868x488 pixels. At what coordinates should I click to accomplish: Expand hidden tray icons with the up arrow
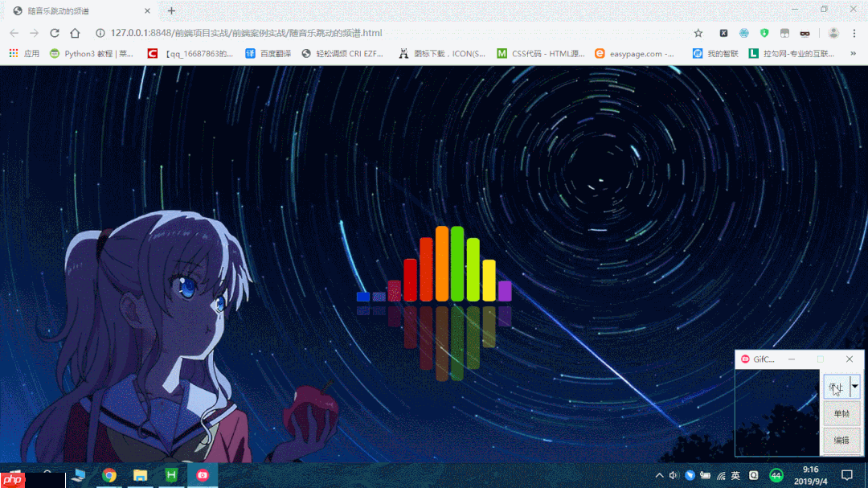pos(659,474)
